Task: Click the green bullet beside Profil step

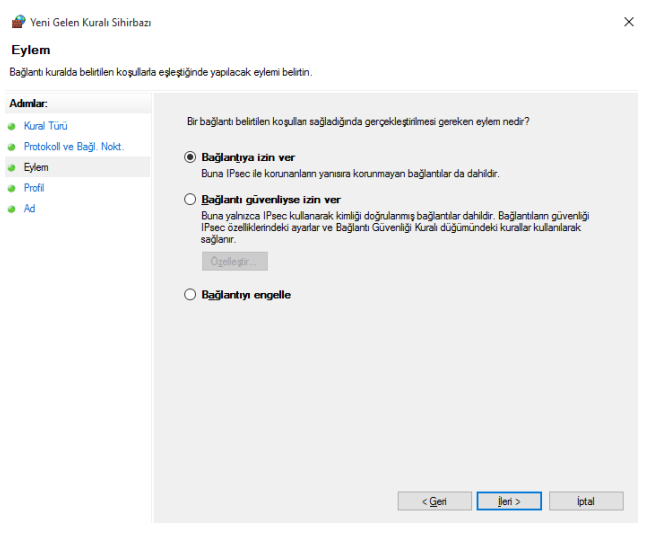Action: click(11, 188)
